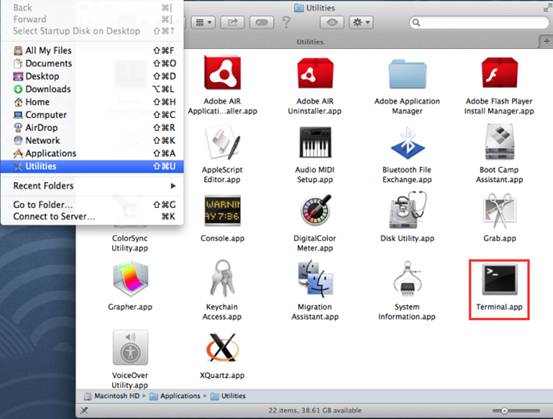This screenshot has height=419, width=553.
Task: Click Applications in path bar
Action: (175, 396)
